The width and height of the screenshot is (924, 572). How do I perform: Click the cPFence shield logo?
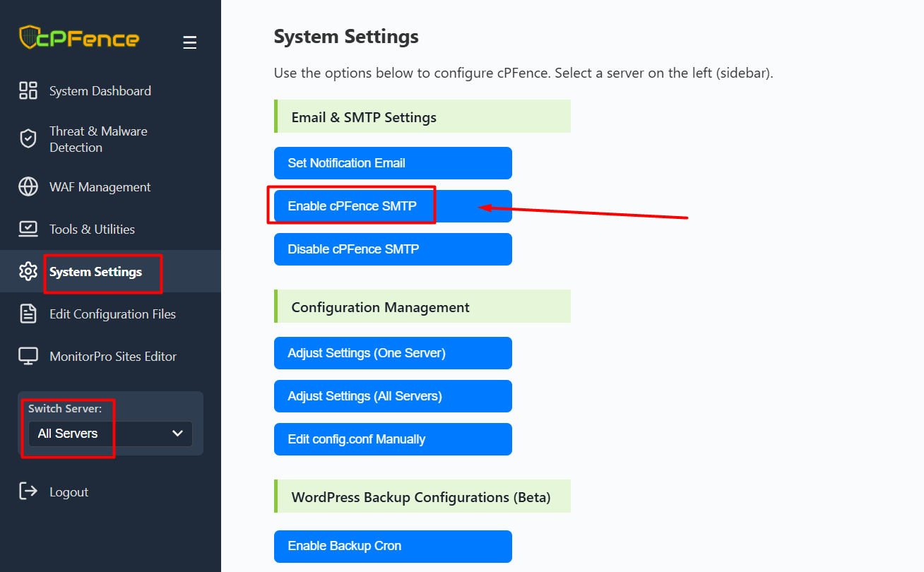coord(29,37)
